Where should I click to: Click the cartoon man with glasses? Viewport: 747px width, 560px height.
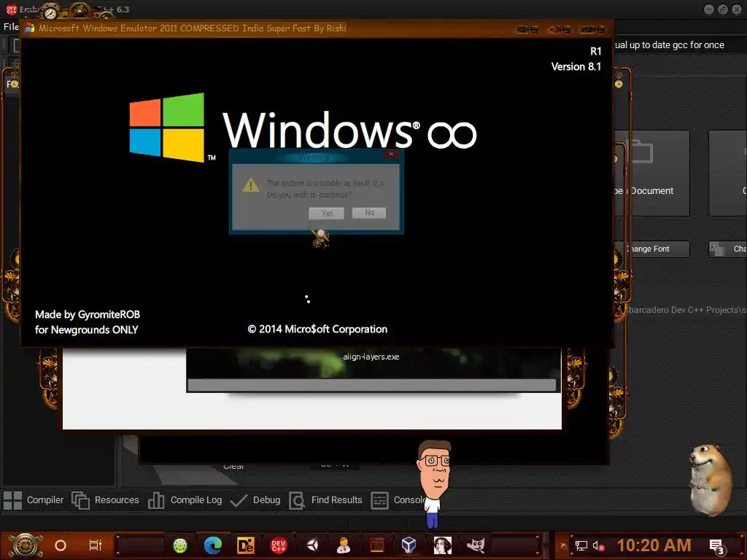(x=434, y=483)
